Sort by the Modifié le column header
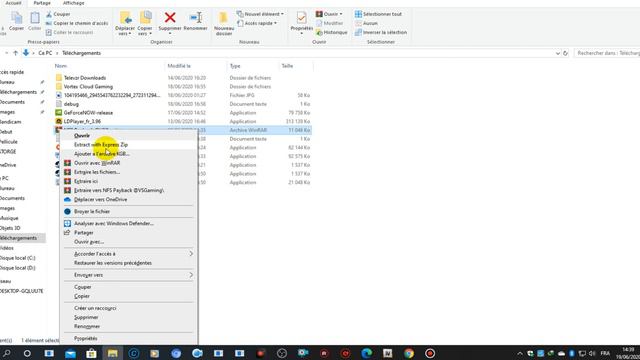The width and height of the screenshot is (640, 360). [x=179, y=66]
